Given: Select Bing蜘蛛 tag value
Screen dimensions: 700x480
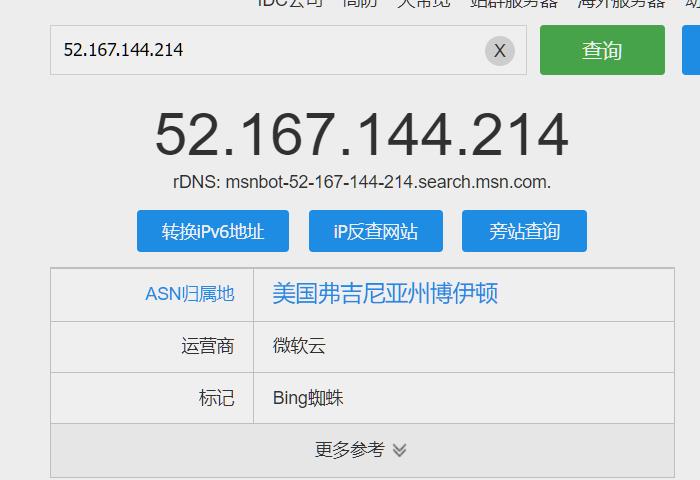Looking at the screenshot, I should click(308, 398).
